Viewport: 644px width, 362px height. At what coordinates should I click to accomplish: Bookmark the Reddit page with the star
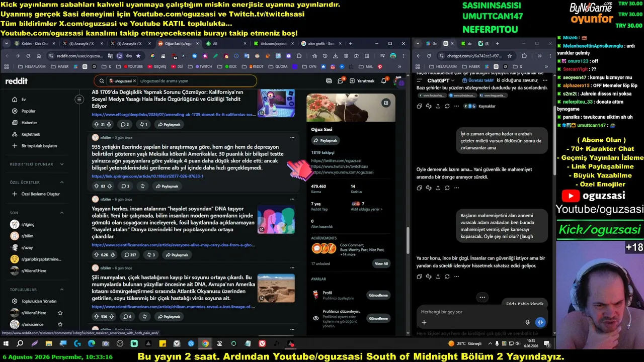[138, 56]
